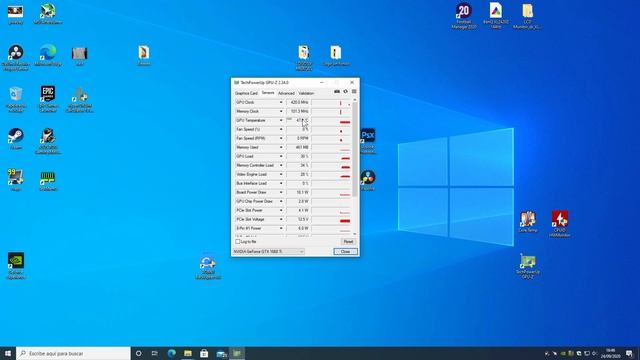Screen dimensions: 640x360
Task: Click the GPU Clock value field
Action: 298,102
